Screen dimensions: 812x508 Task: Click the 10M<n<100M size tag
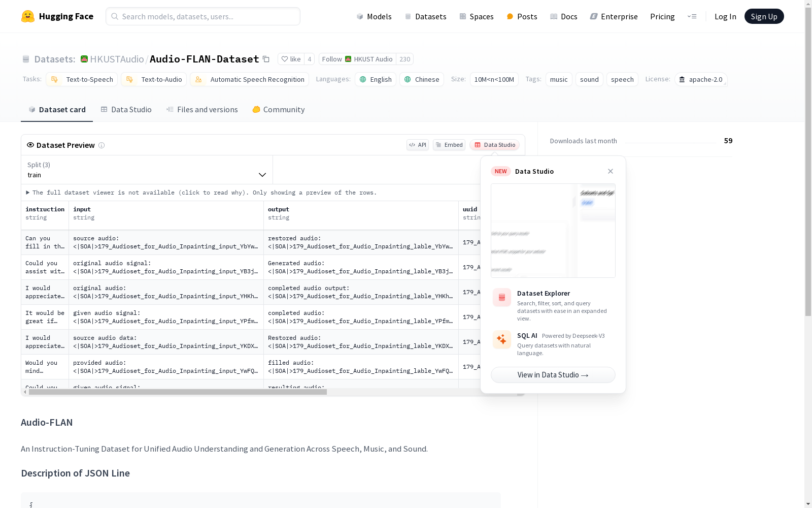[494, 79]
